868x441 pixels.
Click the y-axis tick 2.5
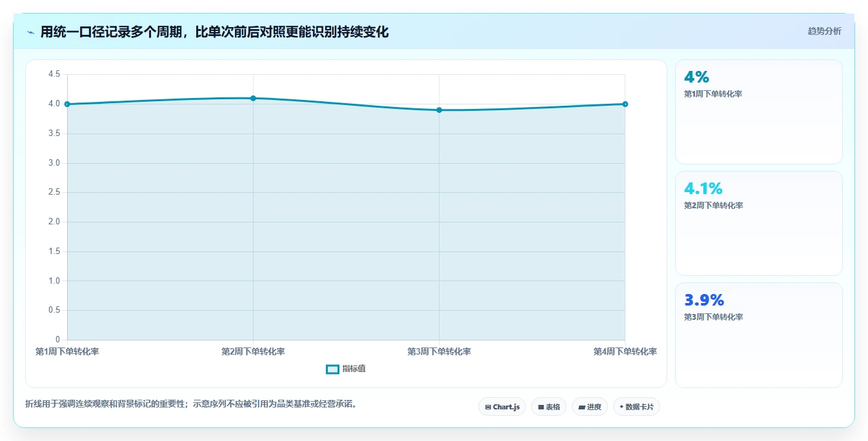click(x=54, y=192)
